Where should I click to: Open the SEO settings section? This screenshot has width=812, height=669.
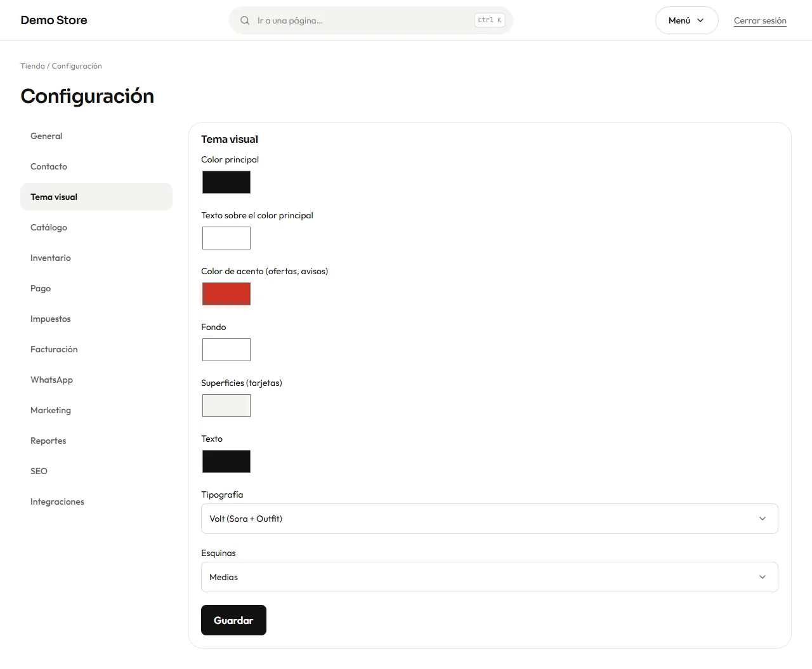(96, 471)
